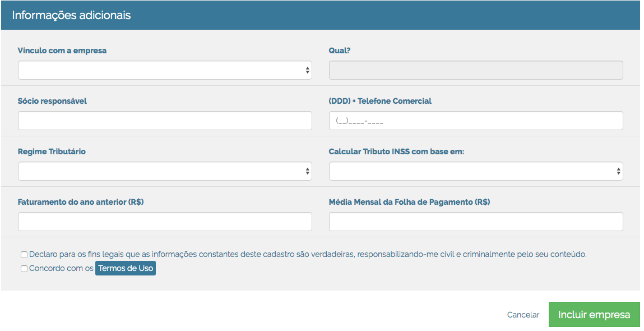
Task: Click the Vínculo com a empresa label text
Action: [x=62, y=50]
